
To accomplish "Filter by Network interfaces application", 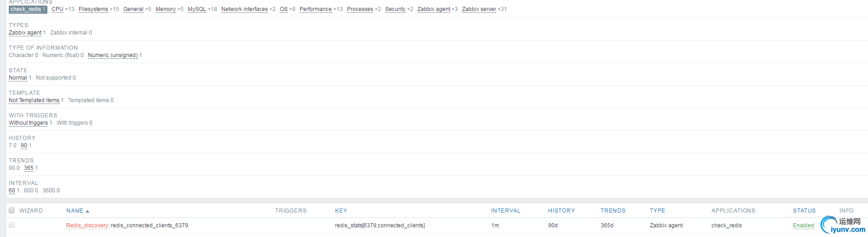I will click(244, 9).
